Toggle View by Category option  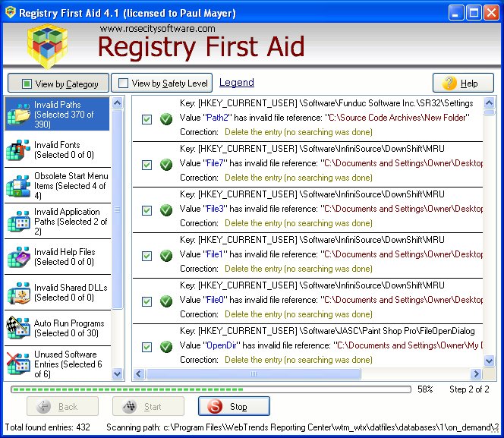click(58, 84)
